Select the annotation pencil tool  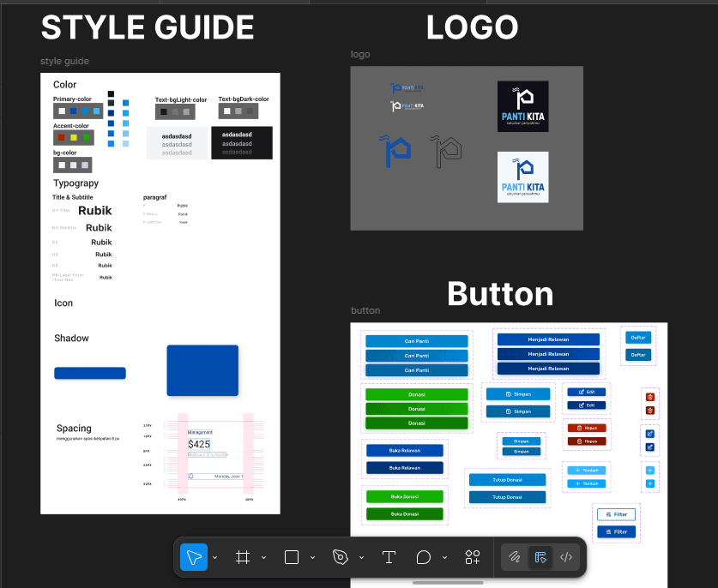tap(515, 557)
